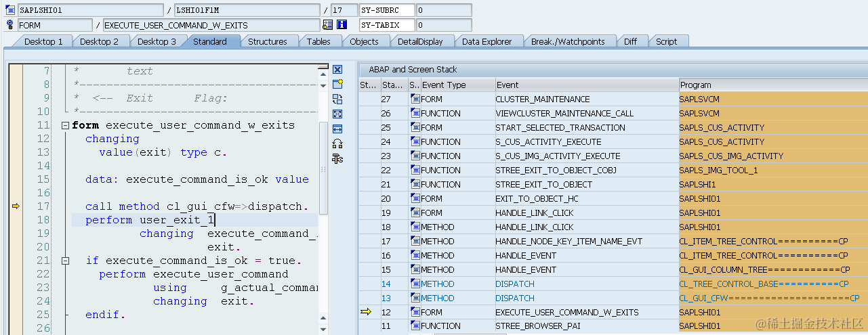Maximize the tool horizontally

[x=337, y=129]
